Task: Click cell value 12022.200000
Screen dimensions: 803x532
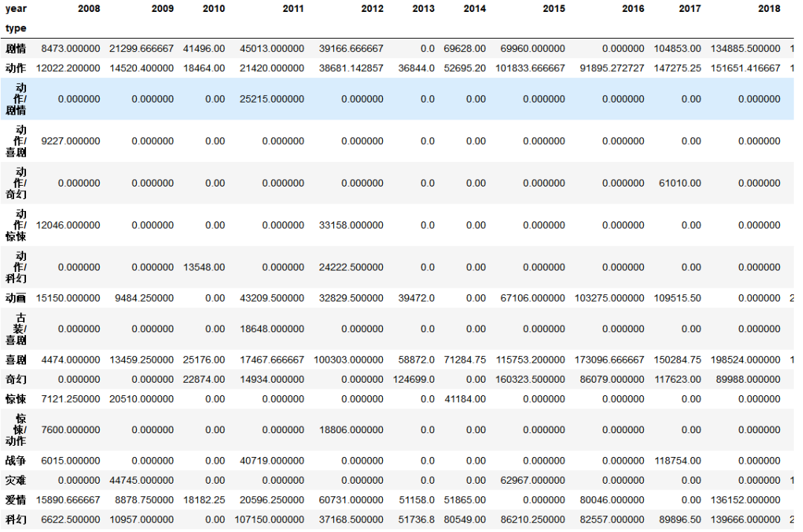Action: coord(68,68)
